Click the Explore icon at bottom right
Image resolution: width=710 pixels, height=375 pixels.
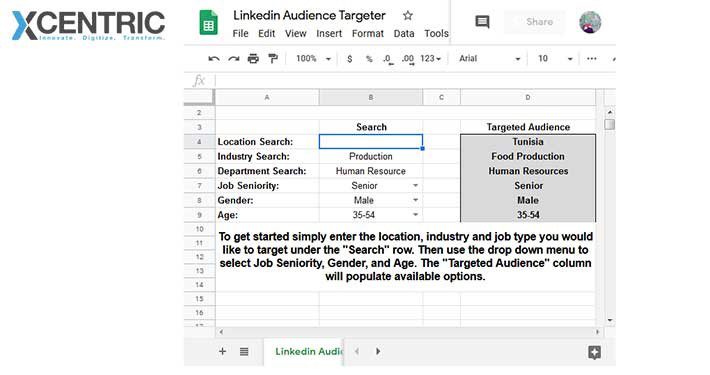(594, 352)
